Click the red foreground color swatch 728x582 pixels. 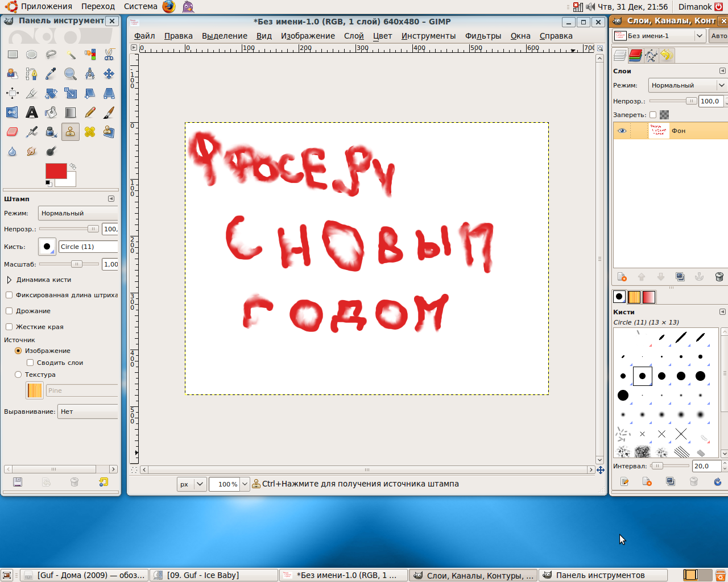pos(55,171)
